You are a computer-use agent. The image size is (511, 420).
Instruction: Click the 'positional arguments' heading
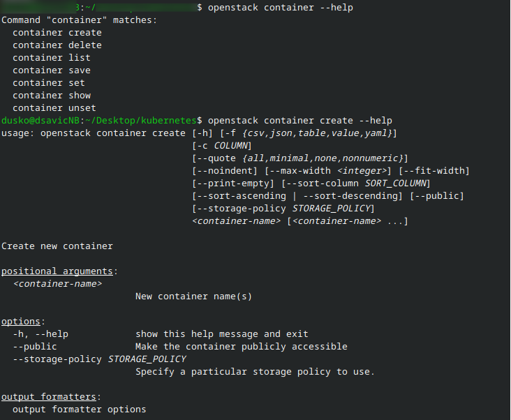pyautogui.click(x=58, y=271)
